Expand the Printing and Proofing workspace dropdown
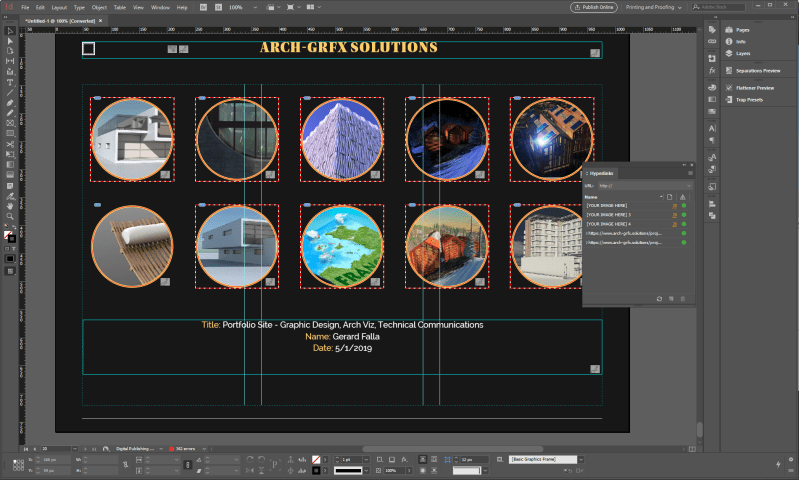 (654, 7)
